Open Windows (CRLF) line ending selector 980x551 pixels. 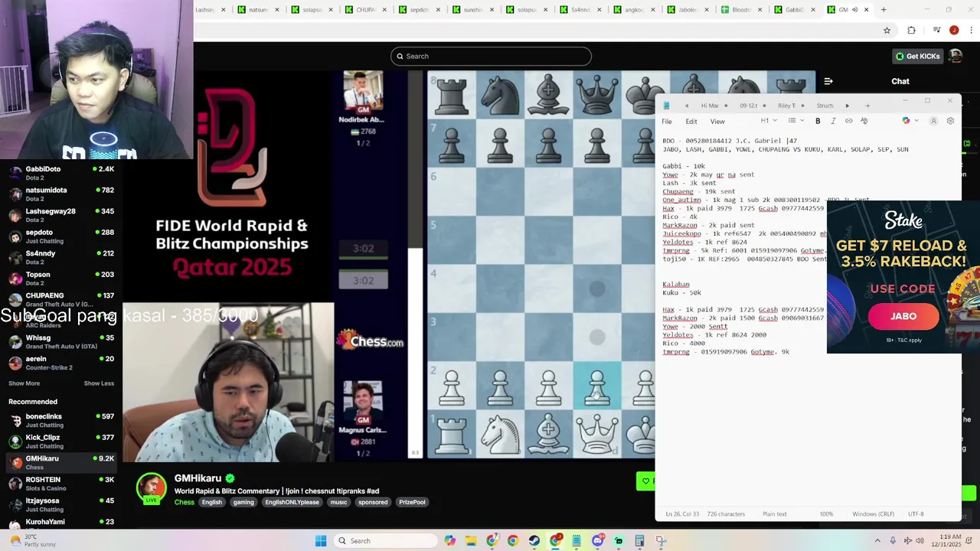pos(873,514)
